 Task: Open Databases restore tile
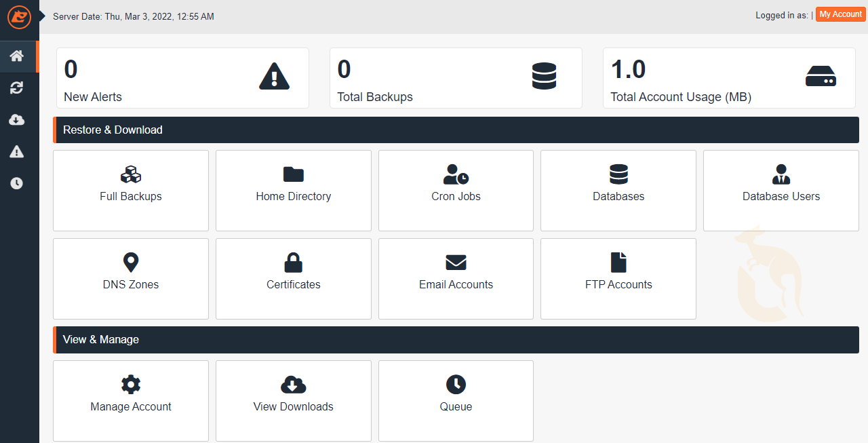(x=618, y=191)
